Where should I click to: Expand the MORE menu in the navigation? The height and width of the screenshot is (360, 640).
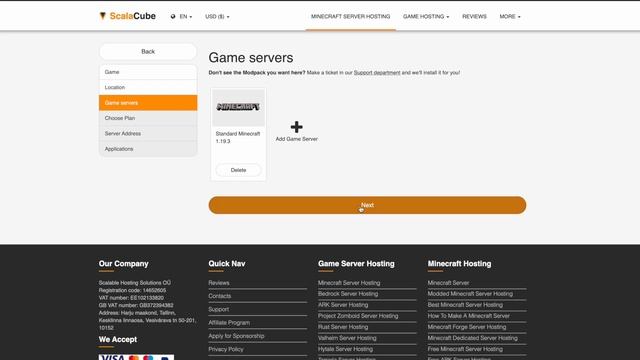tap(510, 16)
